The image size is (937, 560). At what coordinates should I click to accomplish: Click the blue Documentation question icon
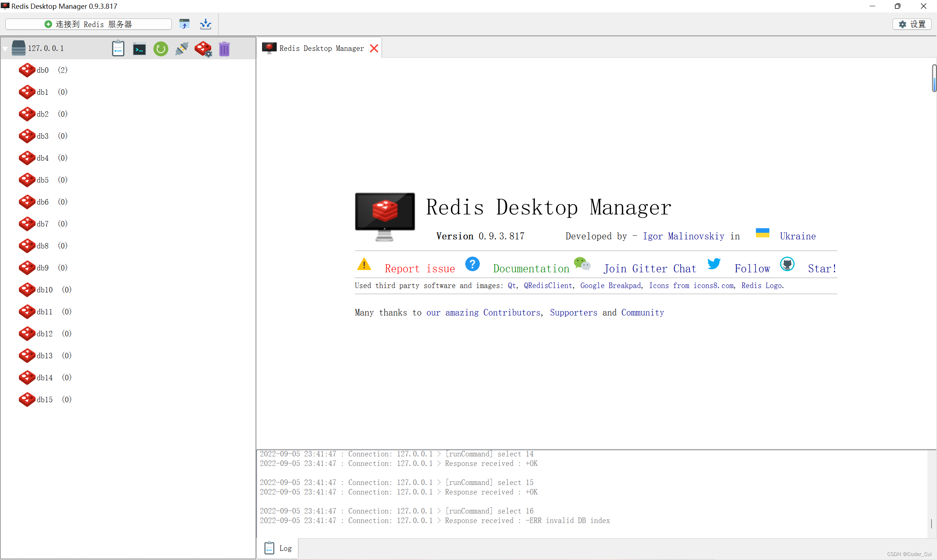[473, 264]
